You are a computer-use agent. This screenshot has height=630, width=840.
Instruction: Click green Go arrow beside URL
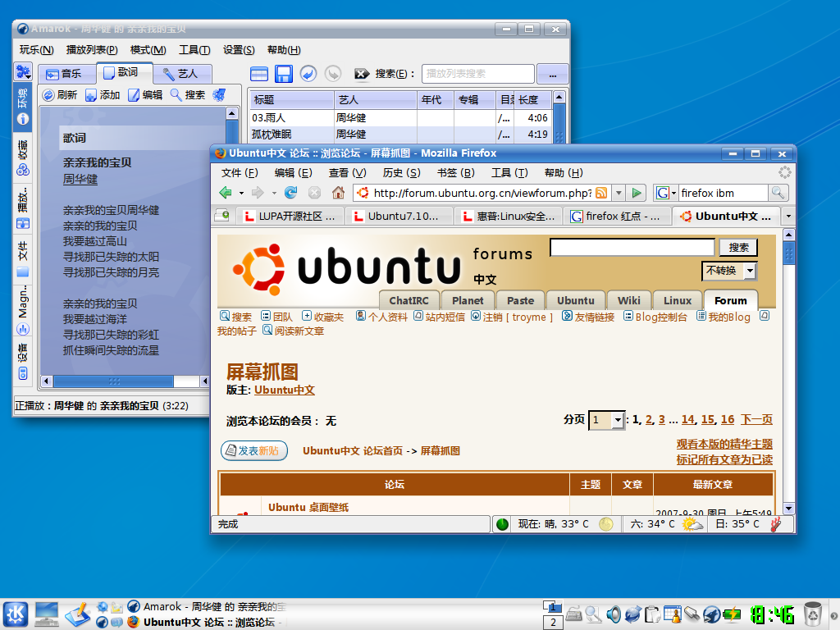point(637,193)
